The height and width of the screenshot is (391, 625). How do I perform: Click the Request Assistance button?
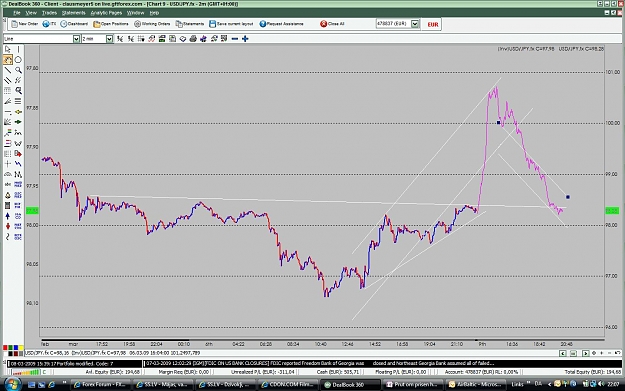pyautogui.click(x=281, y=24)
